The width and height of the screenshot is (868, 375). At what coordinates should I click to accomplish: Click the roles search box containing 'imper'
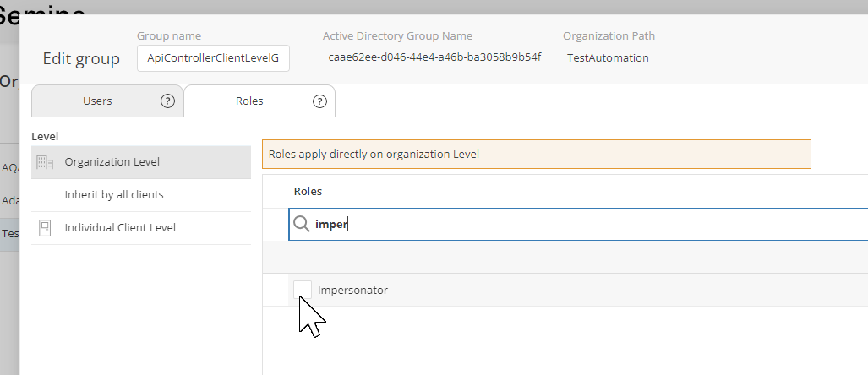tap(583, 225)
